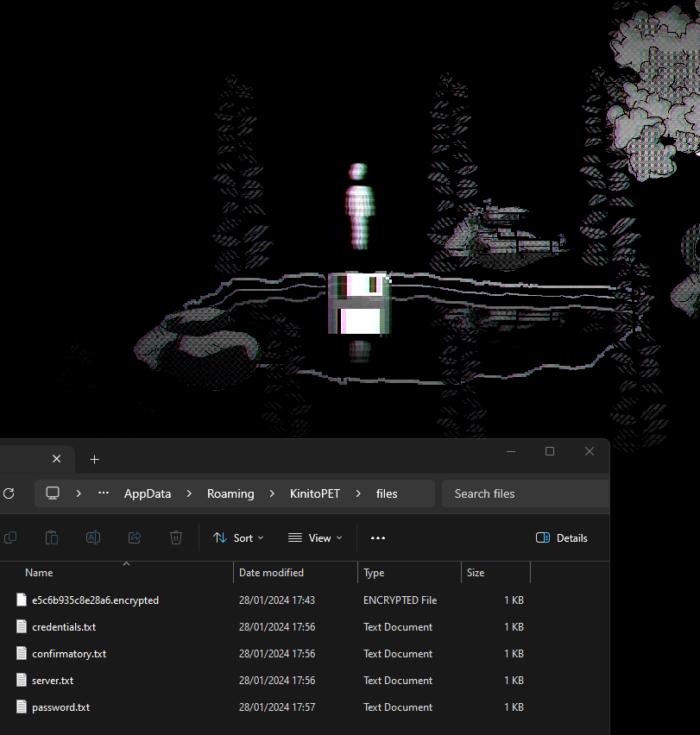Open the View dropdown menu
Viewport: 700px width, 735px height.
(x=315, y=537)
